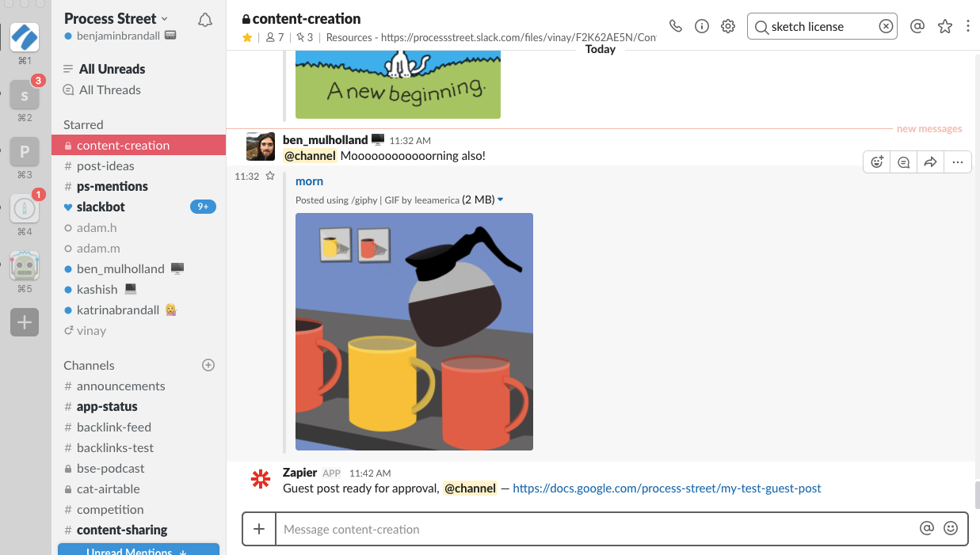
Task: Switch to S workspace with 3 badge
Action: 25,96
